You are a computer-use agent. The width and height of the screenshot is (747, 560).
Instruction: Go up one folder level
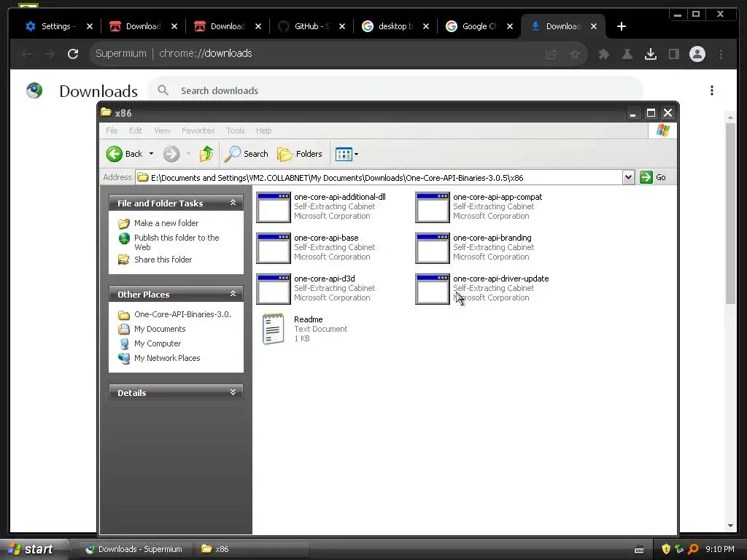point(206,154)
